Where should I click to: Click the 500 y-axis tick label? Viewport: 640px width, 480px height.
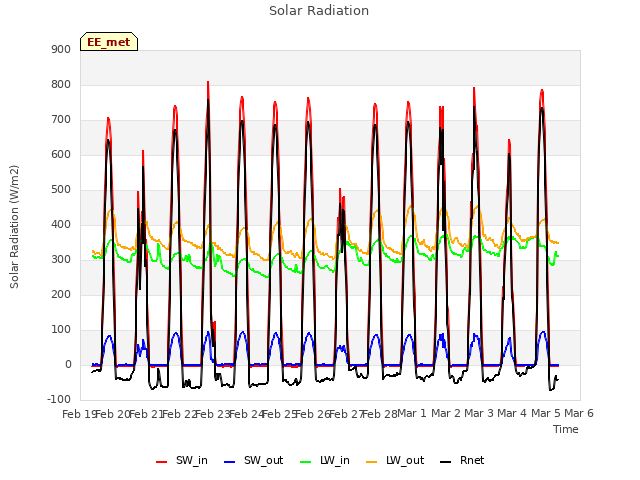point(61,190)
